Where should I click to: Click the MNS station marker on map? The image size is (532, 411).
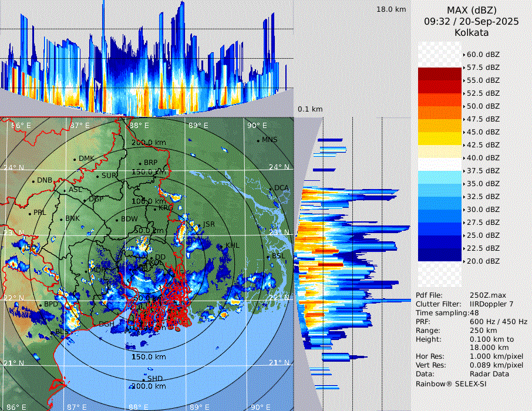point(258,140)
